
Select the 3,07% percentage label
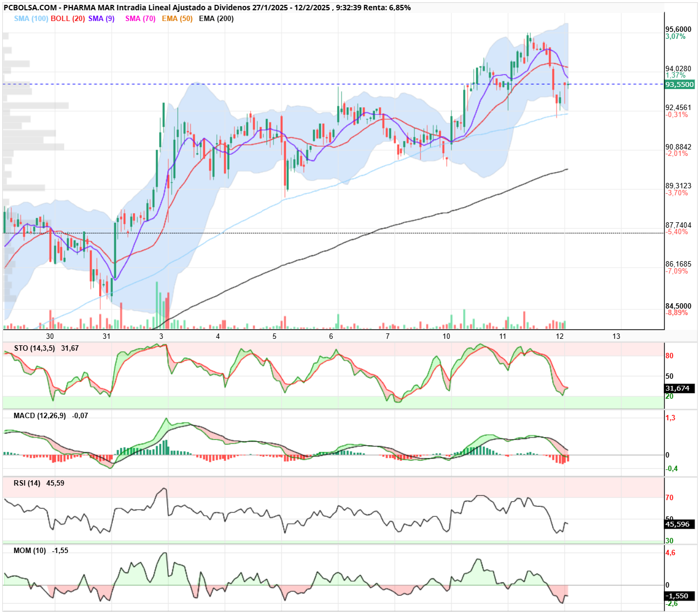click(x=676, y=36)
